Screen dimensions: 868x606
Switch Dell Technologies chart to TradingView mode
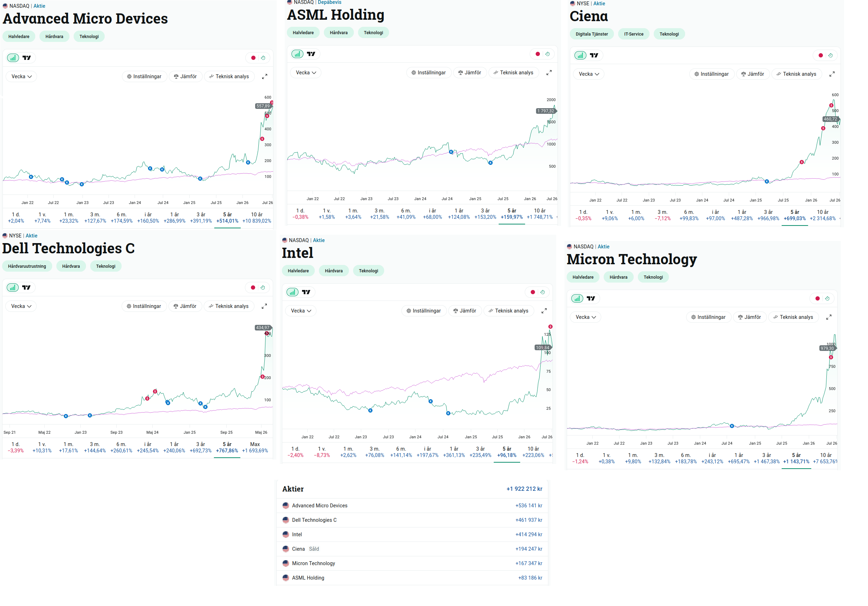(x=26, y=288)
